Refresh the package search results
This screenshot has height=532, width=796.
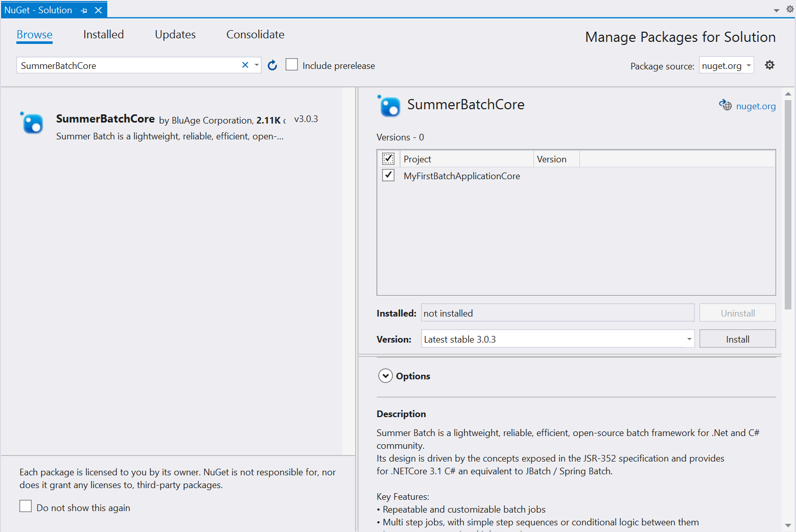tap(272, 65)
